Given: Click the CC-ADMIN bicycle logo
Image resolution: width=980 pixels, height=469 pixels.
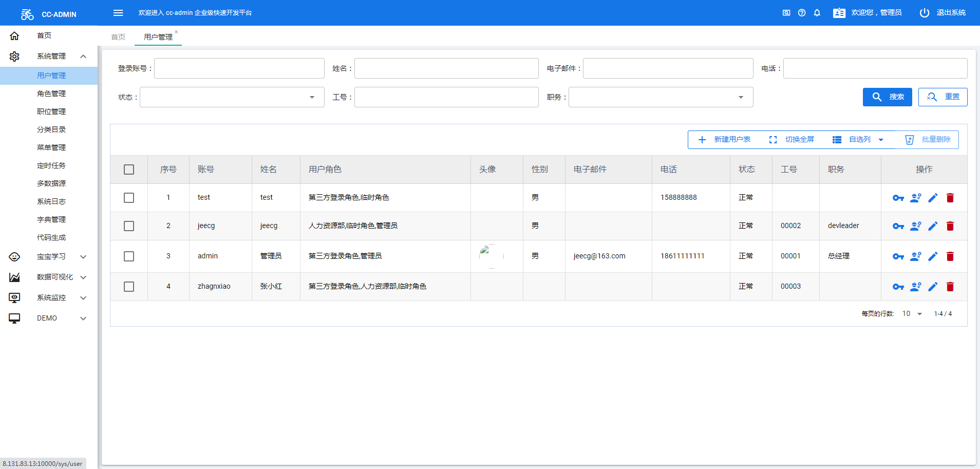Looking at the screenshot, I should (x=27, y=14).
